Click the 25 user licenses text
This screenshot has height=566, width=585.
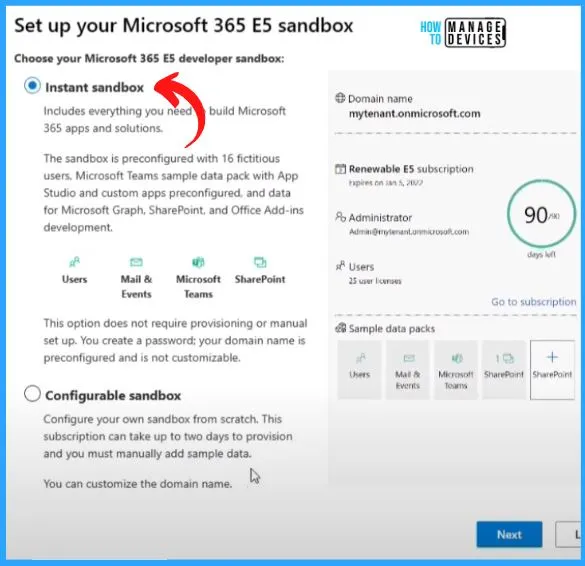click(x=375, y=281)
